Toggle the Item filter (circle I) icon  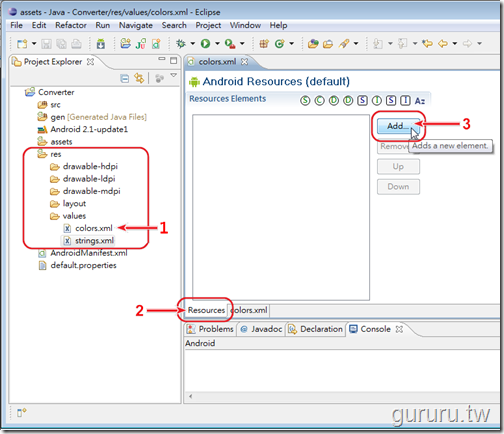coord(377,100)
